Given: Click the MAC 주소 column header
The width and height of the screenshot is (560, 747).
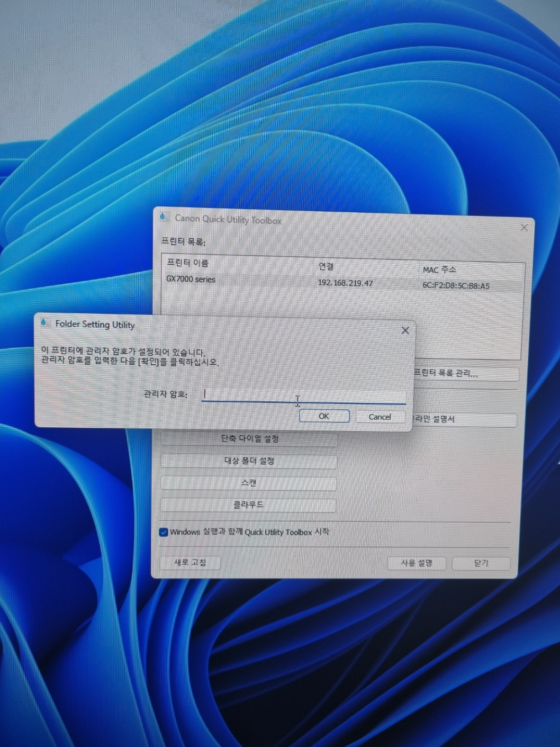Looking at the screenshot, I should tap(439, 269).
